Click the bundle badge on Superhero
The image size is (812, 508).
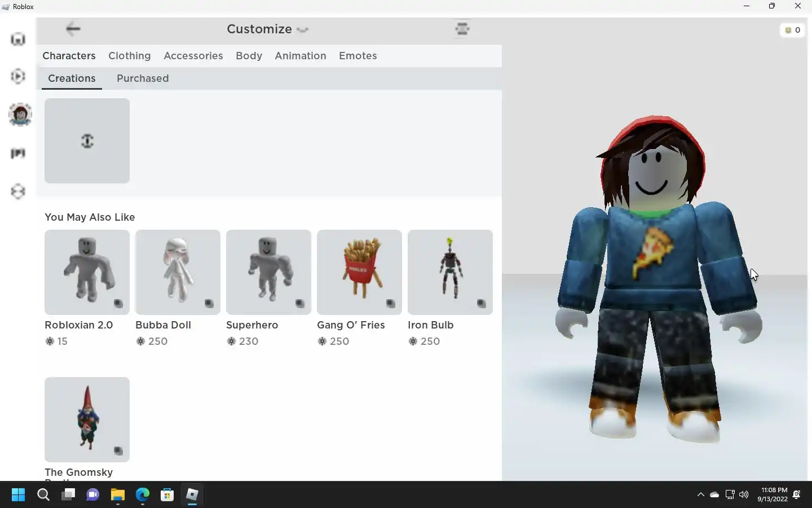point(300,304)
